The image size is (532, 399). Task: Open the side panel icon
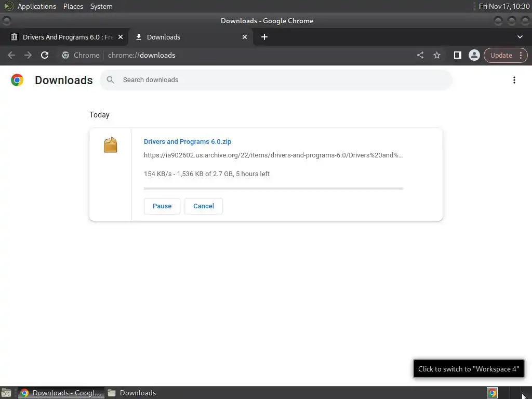[x=457, y=55]
